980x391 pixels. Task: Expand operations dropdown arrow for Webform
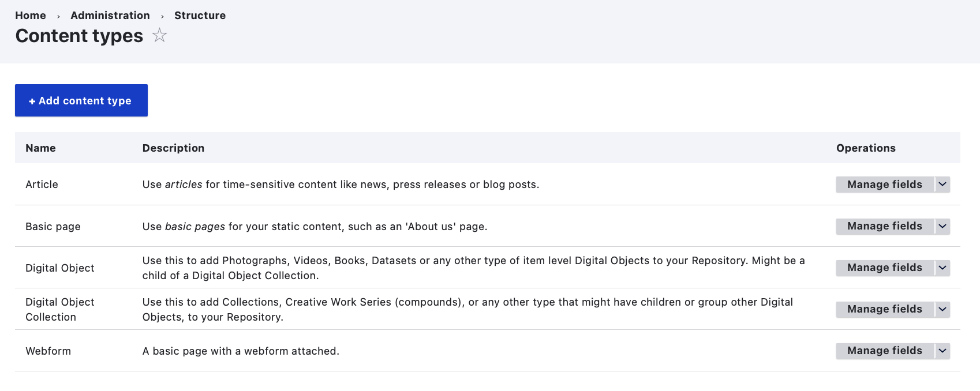pyautogui.click(x=942, y=351)
